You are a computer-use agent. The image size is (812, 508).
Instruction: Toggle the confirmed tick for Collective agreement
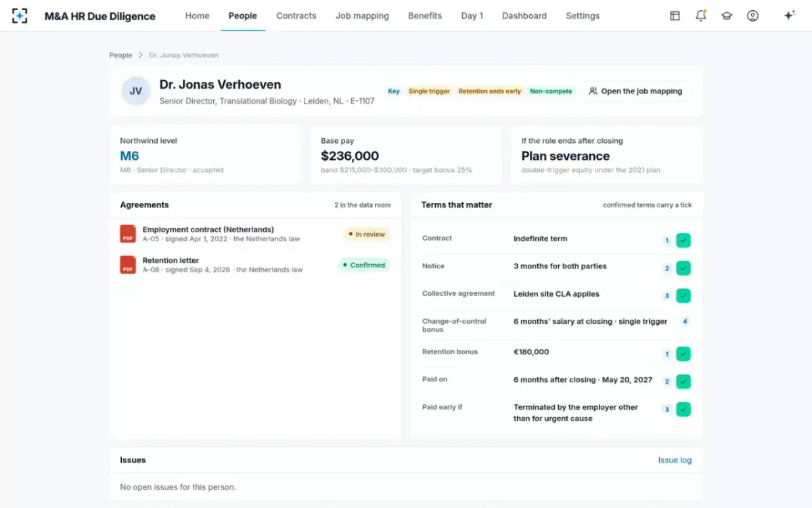click(683, 296)
